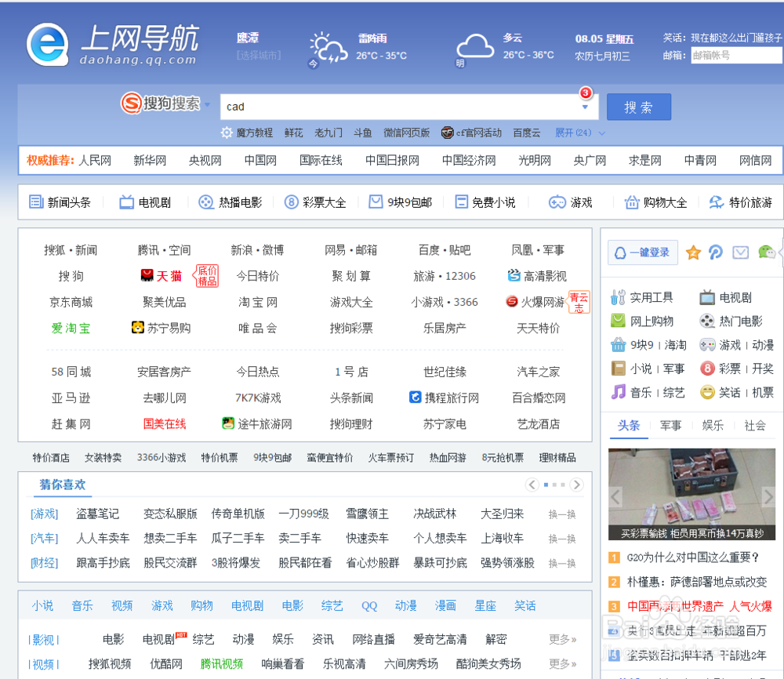Click tomorrow's cloudy weather icon
This screenshot has height=679, width=784.
click(474, 46)
